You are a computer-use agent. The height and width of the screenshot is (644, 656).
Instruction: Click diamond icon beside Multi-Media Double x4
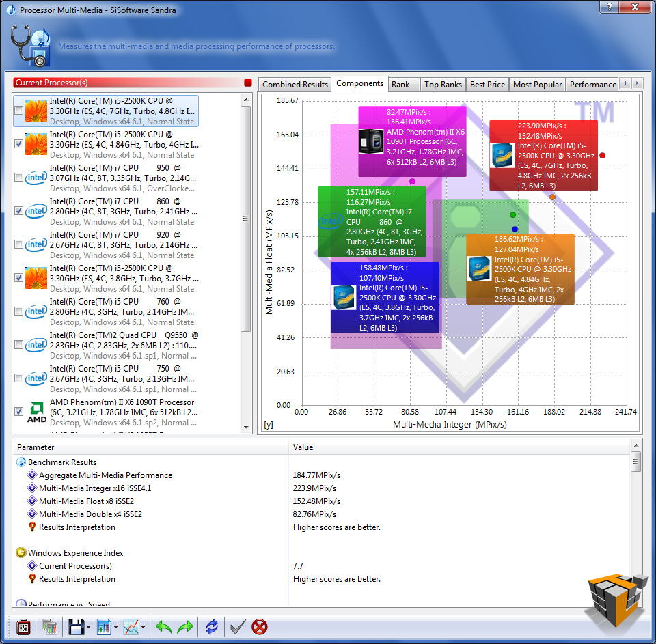(32, 514)
